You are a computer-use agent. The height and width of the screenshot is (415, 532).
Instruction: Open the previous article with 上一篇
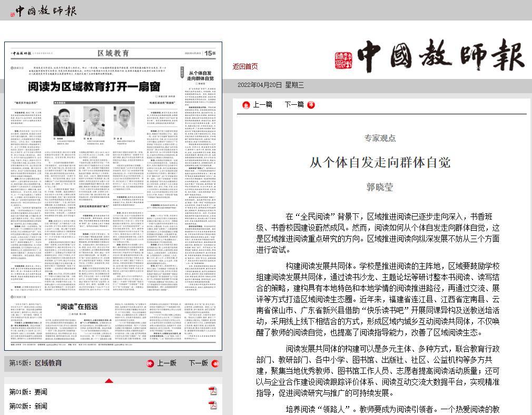click(x=262, y=104)
